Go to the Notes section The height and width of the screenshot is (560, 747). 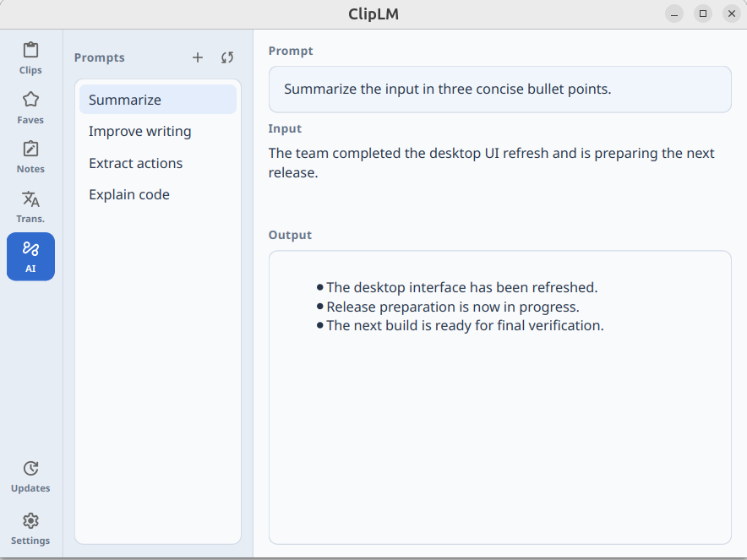pos(30,158)
